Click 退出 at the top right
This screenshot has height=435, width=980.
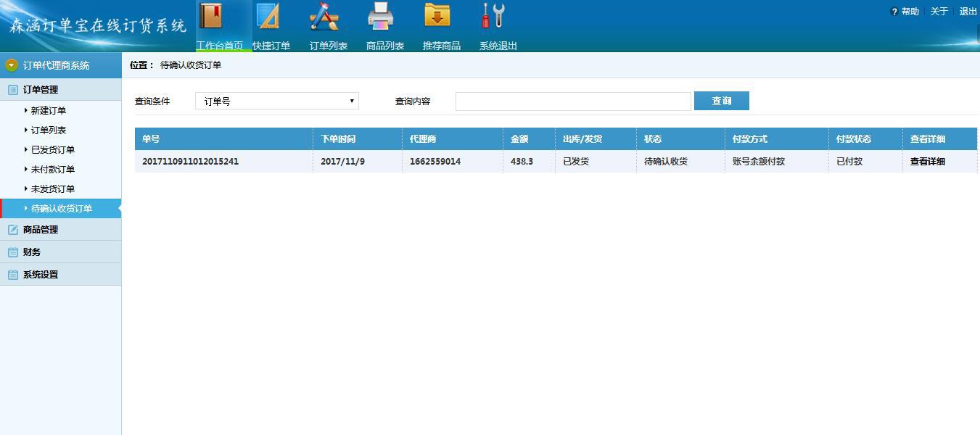(x=968, y=11)
